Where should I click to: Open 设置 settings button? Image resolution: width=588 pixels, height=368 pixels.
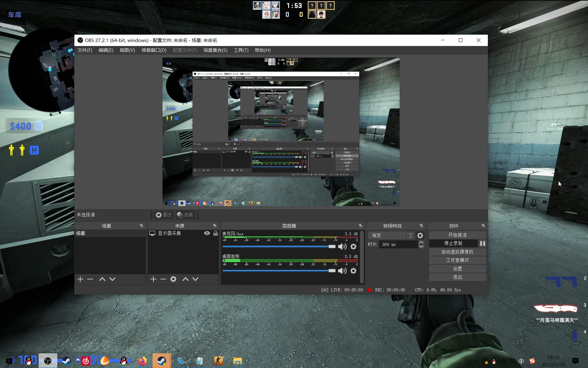pyautogui.click(x=458, y=269)
